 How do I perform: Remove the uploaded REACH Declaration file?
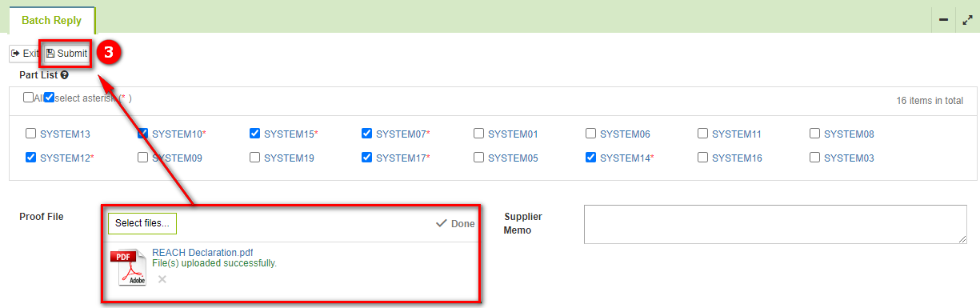(x=162, y=279)
